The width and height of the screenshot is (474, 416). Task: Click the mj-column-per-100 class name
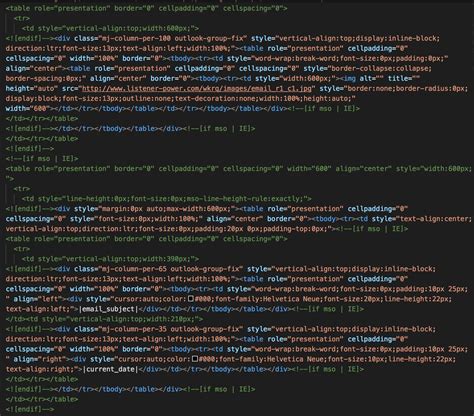coord(135,38)
